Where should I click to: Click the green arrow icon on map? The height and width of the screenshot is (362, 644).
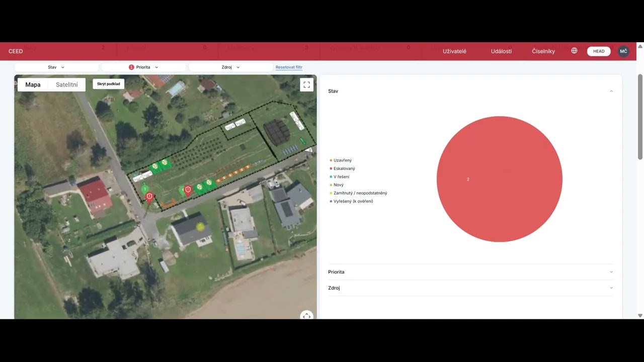302,141
